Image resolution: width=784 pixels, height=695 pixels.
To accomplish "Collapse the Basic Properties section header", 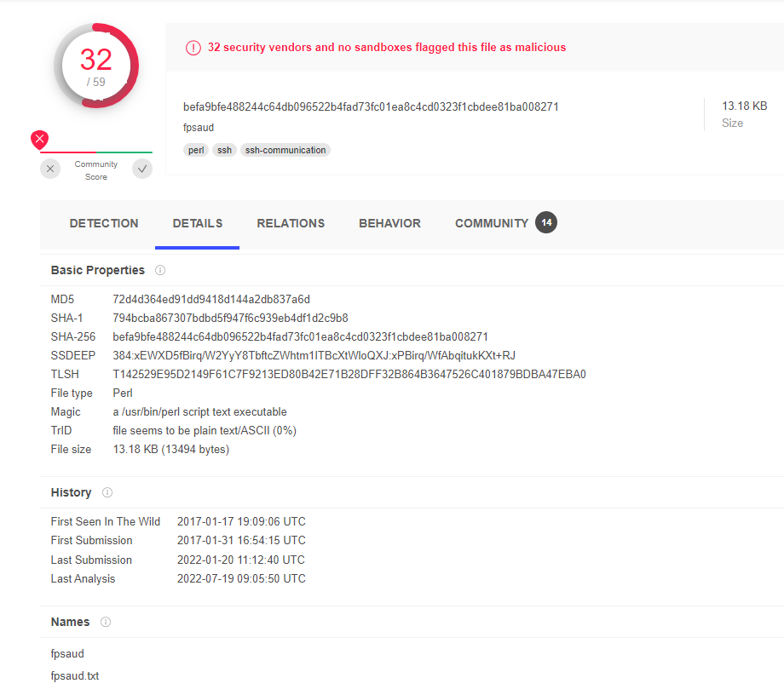I will pyautogui.click(x=96, y=270).
